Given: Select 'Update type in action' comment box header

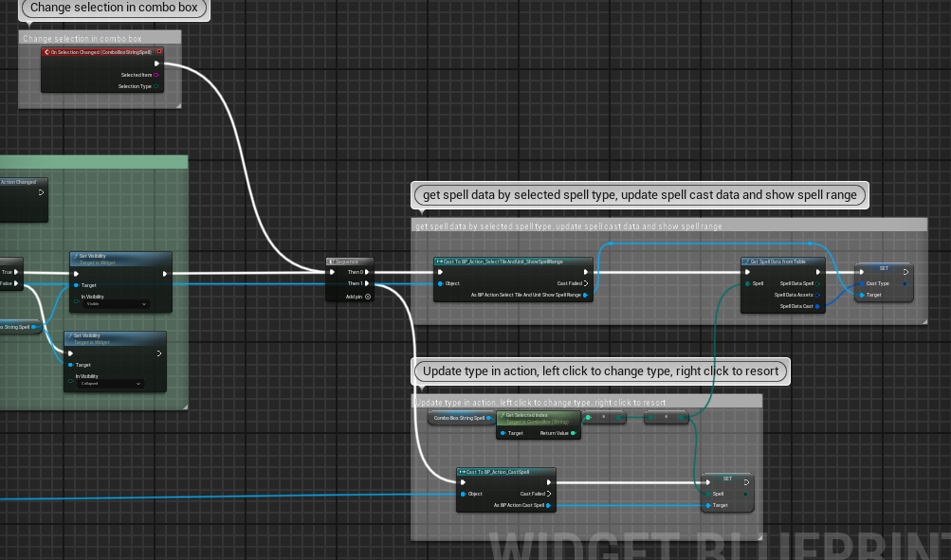Looking at the screenshot, I should click(587, 403).
